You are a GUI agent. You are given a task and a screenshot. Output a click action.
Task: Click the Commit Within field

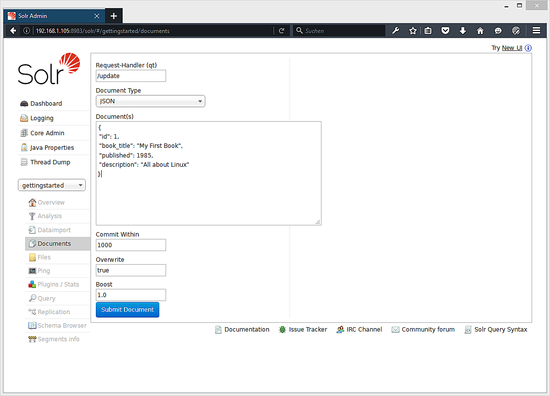tap(131, 245)
